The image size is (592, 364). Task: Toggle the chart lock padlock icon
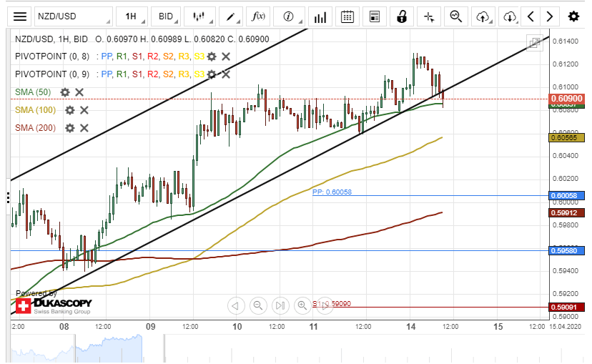tap(402, 16)
